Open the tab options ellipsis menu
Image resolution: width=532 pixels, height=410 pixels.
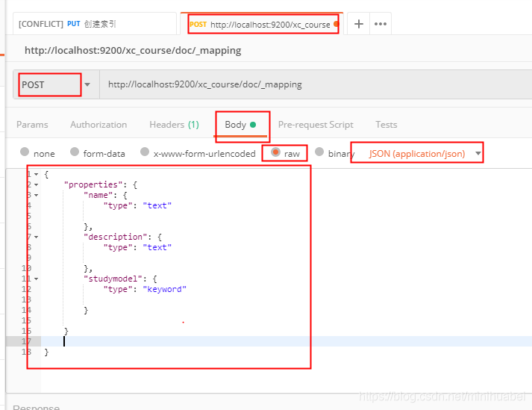[381, 24]
